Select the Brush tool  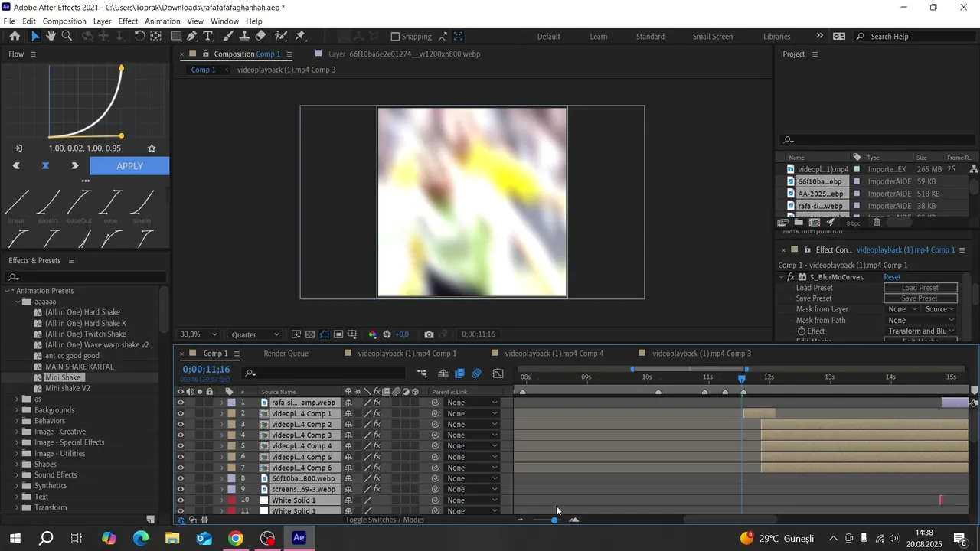coord(228,36)
